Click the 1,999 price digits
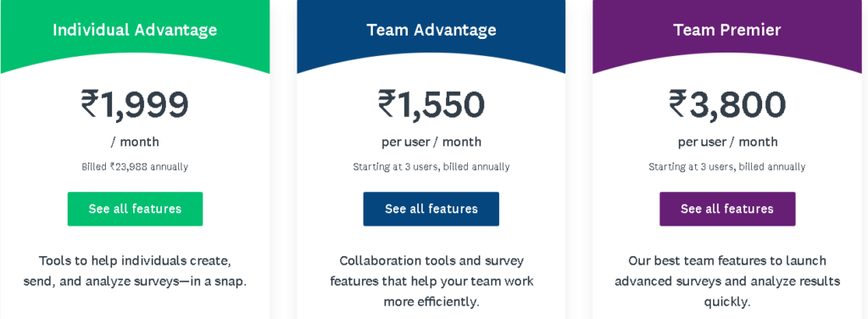868x319 pixels. point(144,104)
